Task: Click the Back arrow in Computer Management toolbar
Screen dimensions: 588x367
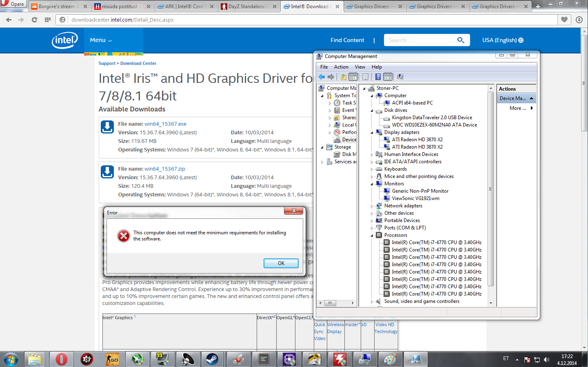Action: pyautogui.click(x=322, y=77)
